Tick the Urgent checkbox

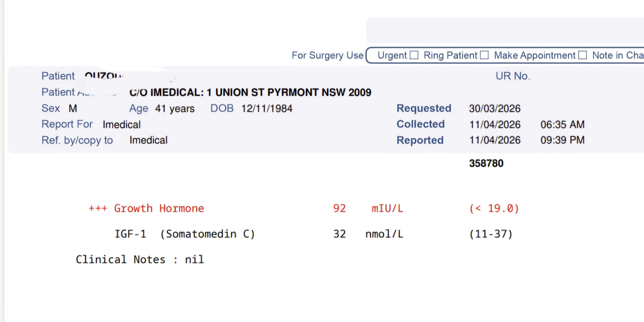(414, 55)
